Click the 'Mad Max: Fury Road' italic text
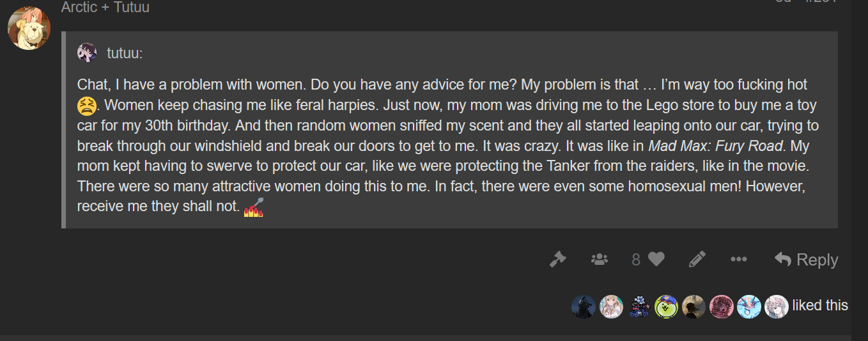Screen dimensions: 868x341 coord(715,146)
